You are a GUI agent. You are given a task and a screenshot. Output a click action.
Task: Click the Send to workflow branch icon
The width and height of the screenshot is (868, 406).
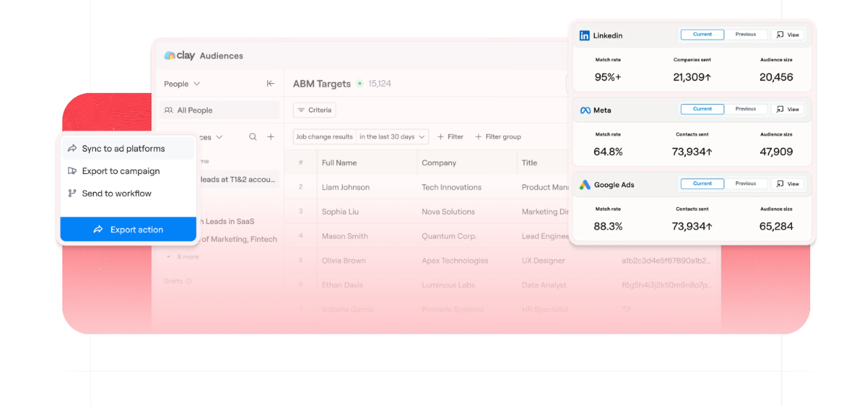72,193
